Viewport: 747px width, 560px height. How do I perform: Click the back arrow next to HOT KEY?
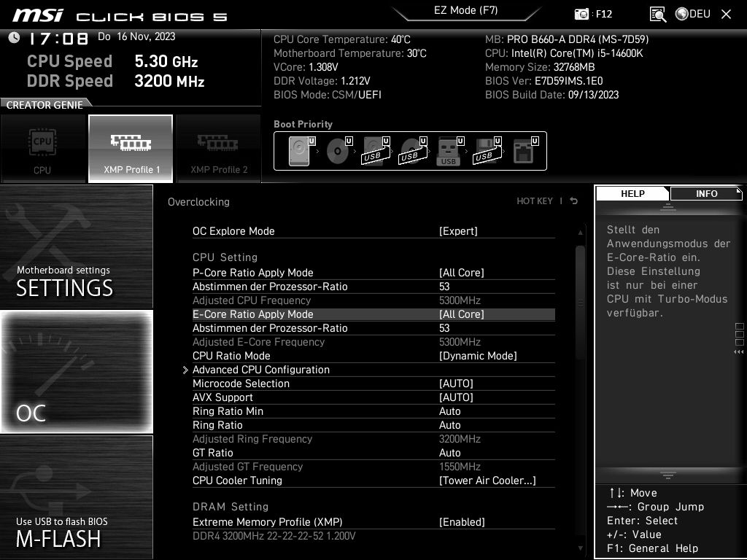coord(574,201)
